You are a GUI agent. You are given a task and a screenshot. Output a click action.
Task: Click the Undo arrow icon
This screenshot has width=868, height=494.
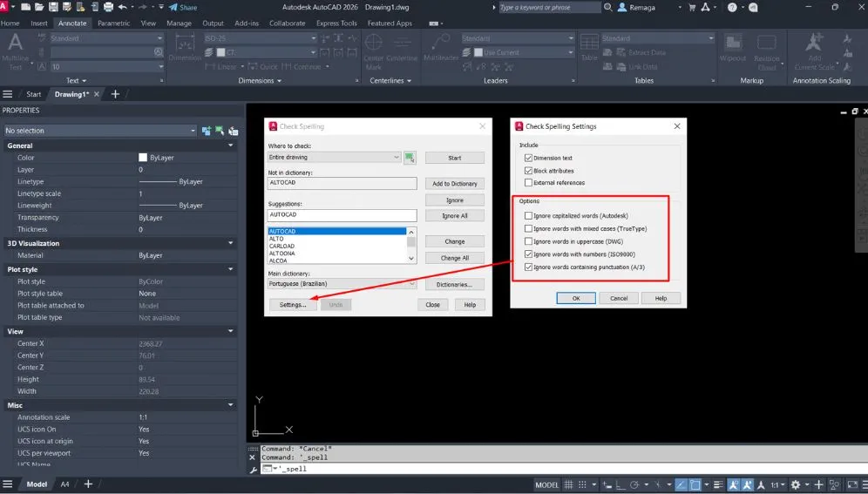tap(122, 7)
